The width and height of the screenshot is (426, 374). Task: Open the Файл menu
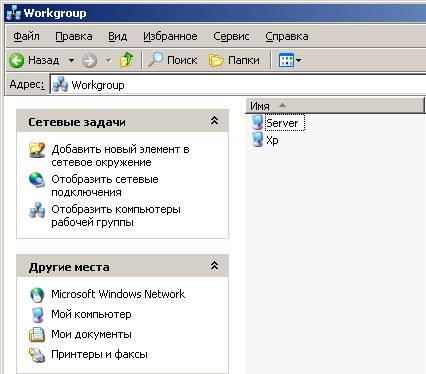[26, 36]
